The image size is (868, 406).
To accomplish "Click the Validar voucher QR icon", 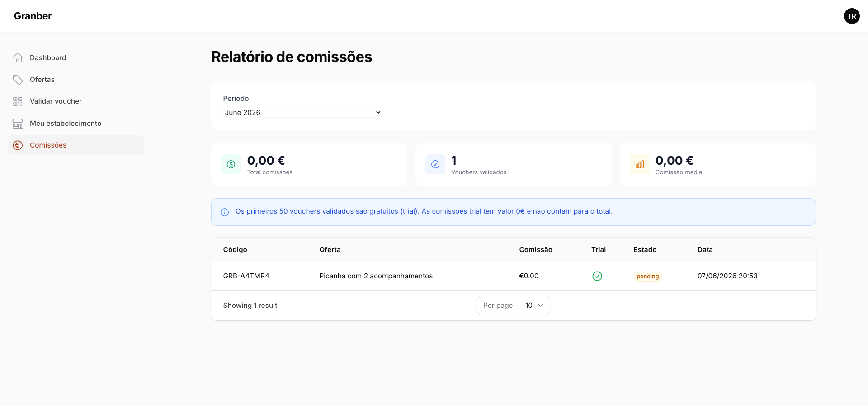I will [18, 101].
